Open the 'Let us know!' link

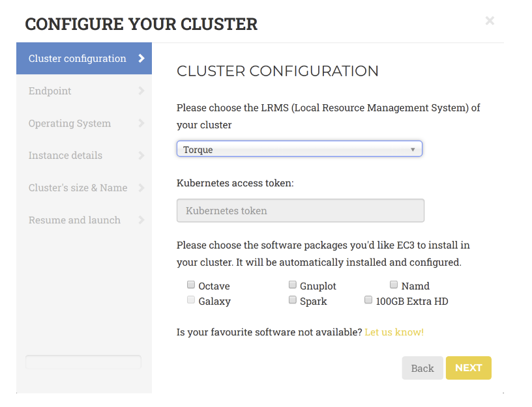click(x=394, y=331)
